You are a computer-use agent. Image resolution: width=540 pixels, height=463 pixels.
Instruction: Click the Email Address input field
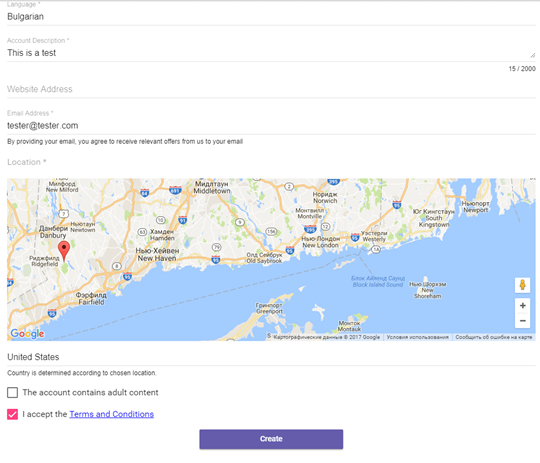click(271, 126)
